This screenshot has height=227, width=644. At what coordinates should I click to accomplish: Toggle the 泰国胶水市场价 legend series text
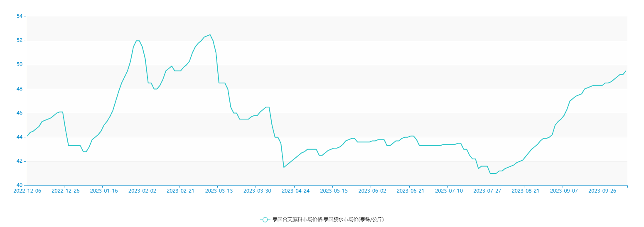click(328, 220)
